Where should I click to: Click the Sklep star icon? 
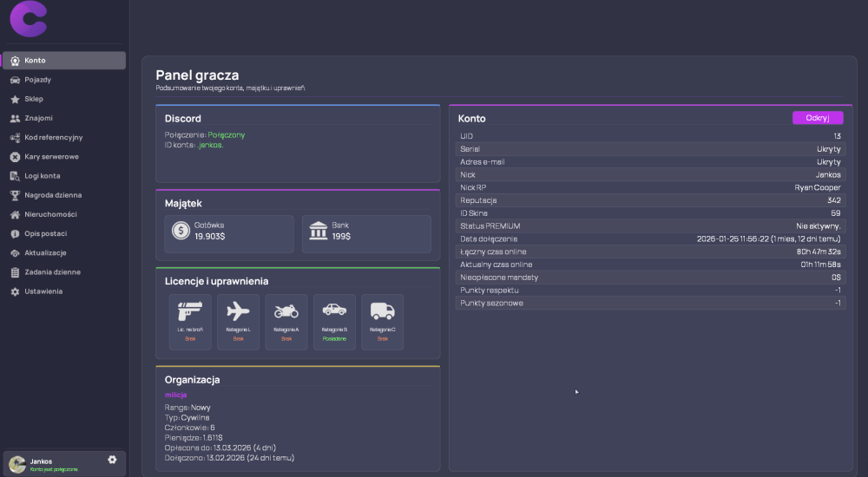(x=15, y=100)
